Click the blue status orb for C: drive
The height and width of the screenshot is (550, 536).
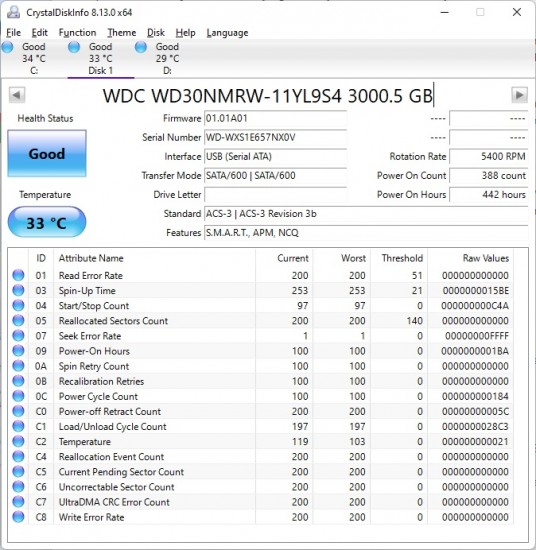click(8, 47)
